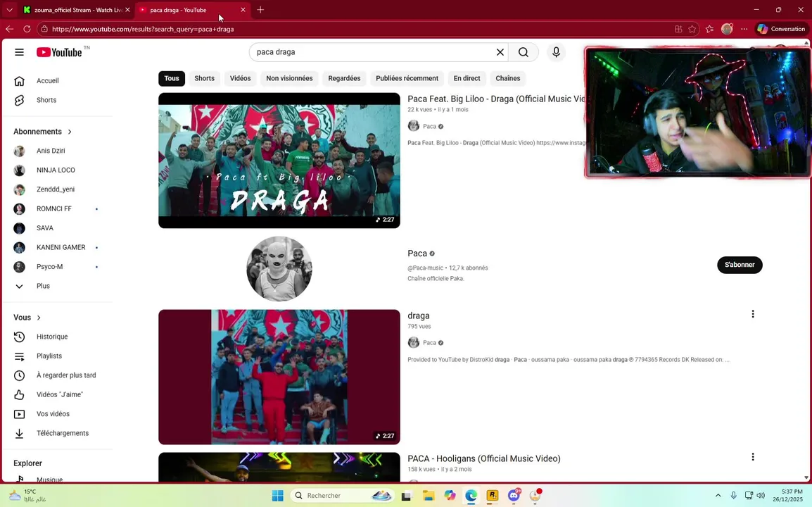Open Paca channel avatar with mask
This screenshot has height=507, width=812.
[279, 268]
